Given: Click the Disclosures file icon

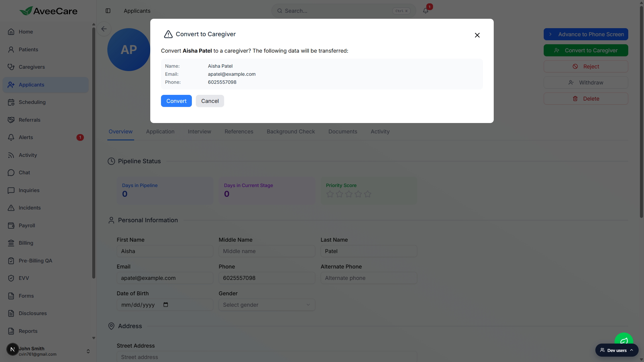Looking at the screenshot, I should coord(11,313).
